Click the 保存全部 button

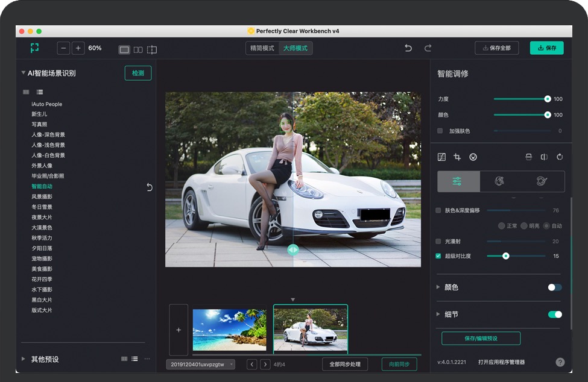coord(496,48)
